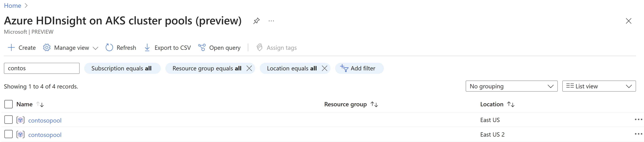The width and height of the screenshot is (644, 142).
Task: Click the 'Microsoft | PREVIEW' subtitle
Action: (x=29, y=32)
